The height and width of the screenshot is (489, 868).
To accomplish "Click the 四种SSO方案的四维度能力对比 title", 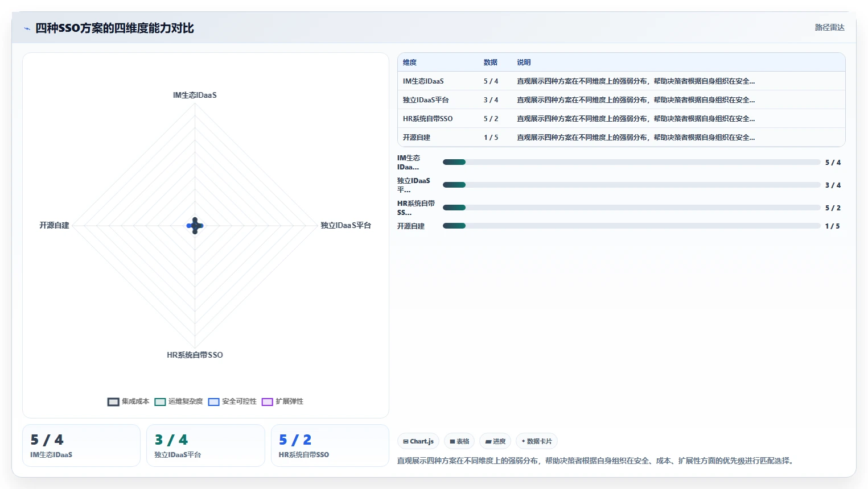I will (114, 28).
